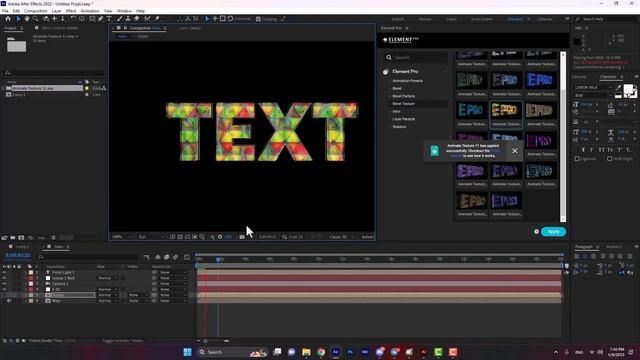Viewport: 640px width, 360px height.
Task: Open Parent dropdown for Point Light 1 layer
Action: (173, 272)
